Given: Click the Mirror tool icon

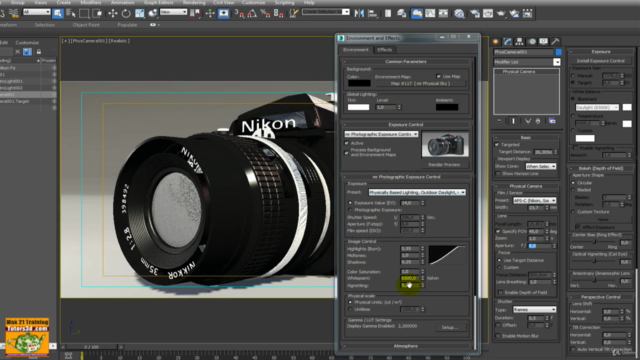Looking at the screenshot, I should pos(359,13).
